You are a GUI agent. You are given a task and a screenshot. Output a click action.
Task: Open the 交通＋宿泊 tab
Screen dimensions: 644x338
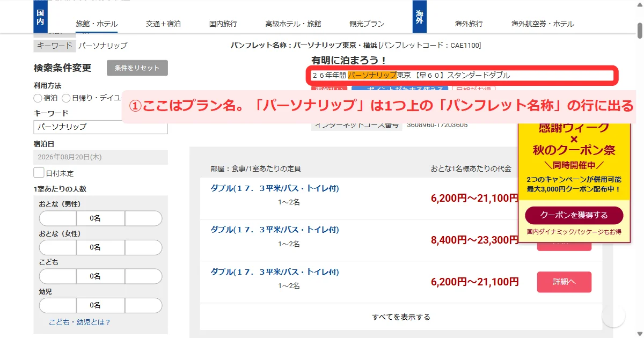tap(163, 24)
